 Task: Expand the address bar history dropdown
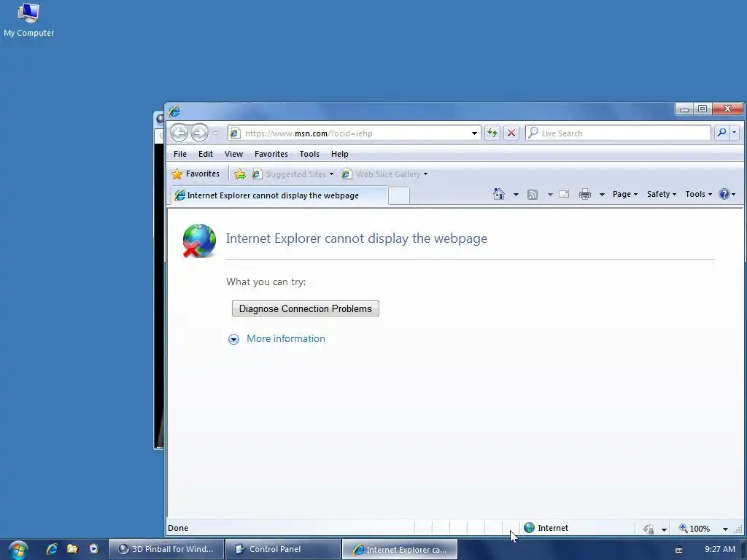(474, 133)
